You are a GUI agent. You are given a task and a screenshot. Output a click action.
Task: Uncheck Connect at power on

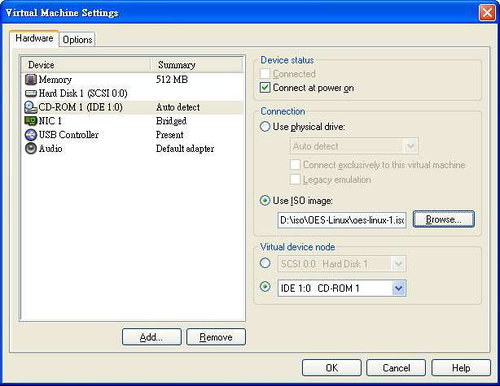coord(265,88)
